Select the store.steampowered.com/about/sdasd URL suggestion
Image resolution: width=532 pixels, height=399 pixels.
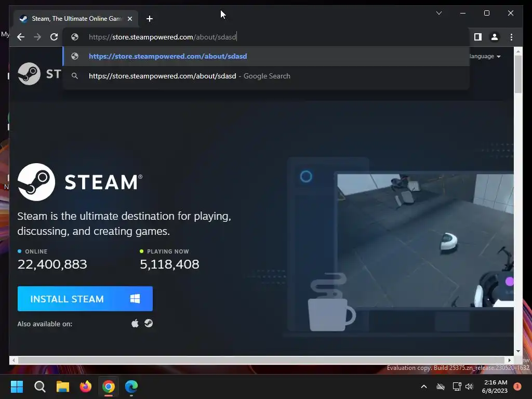coord(267,56)
